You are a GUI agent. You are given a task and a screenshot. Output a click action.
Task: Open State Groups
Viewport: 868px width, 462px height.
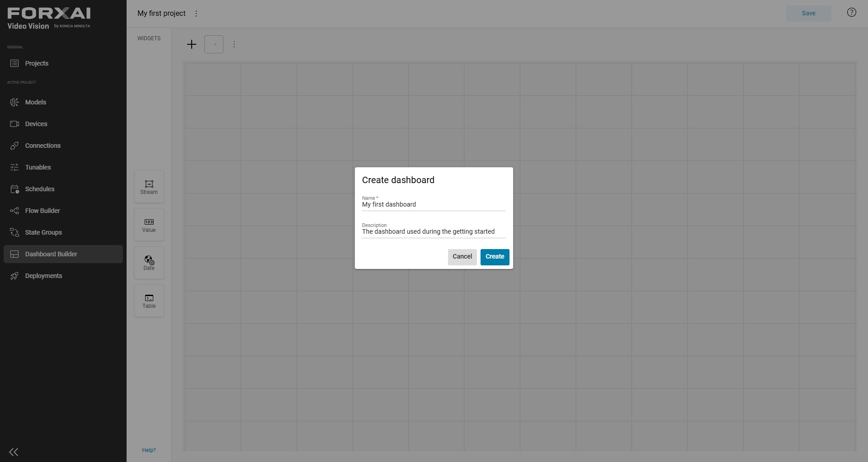63,232
